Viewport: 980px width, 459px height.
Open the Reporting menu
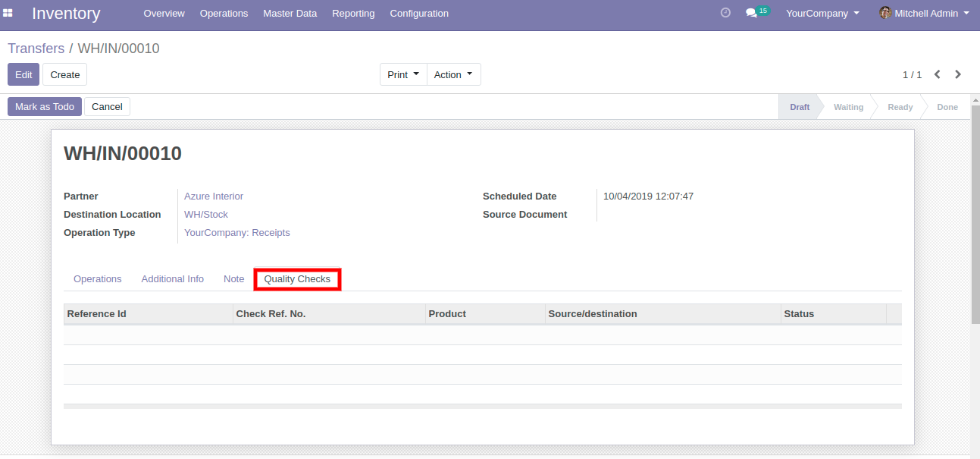click(x=353, y=13)
